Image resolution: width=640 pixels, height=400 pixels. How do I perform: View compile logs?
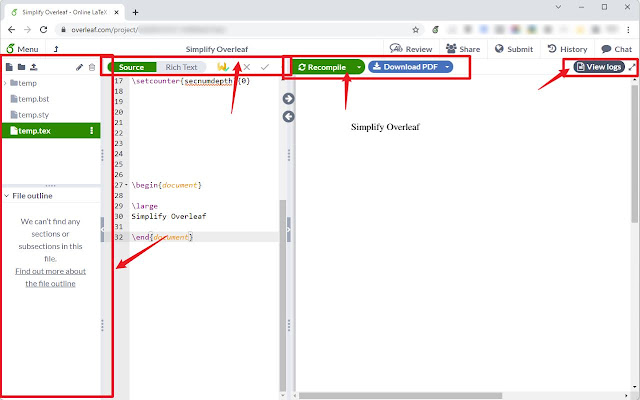point(599,67)
